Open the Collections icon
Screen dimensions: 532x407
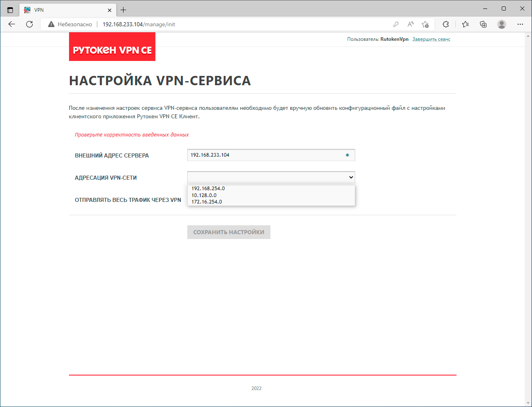point(483,24)
